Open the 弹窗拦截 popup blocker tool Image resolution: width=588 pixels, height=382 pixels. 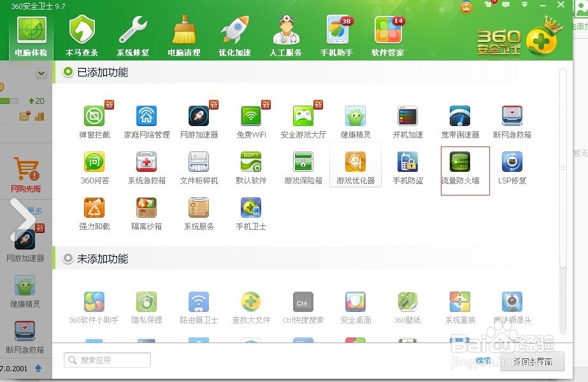click(94, 121)
